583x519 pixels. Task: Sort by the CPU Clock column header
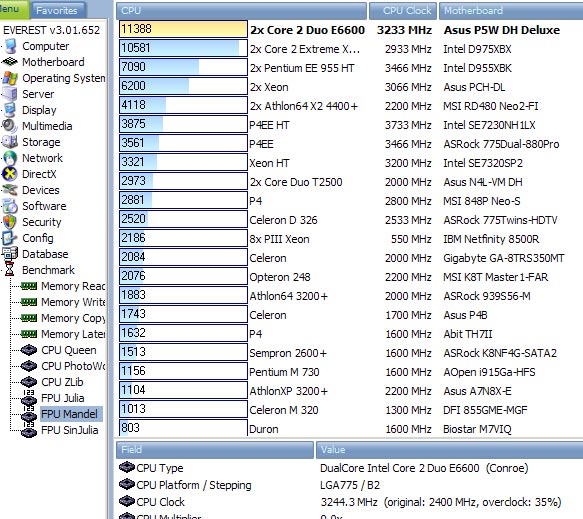tap(403, 11)
